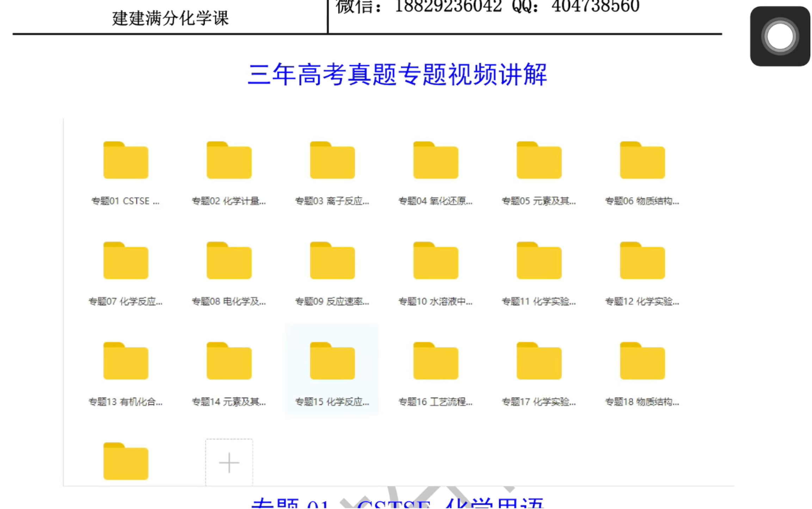The height and width of the screenshot is (509, 812).
Task: Open the 专题04 氧化还原 folder icon
Action: coord(436,160)
